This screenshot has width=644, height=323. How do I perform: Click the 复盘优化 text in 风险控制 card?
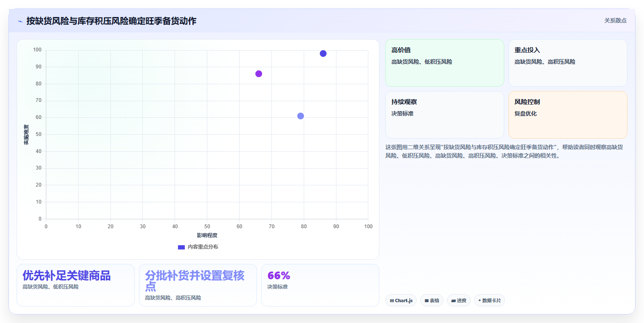[525, 114]
